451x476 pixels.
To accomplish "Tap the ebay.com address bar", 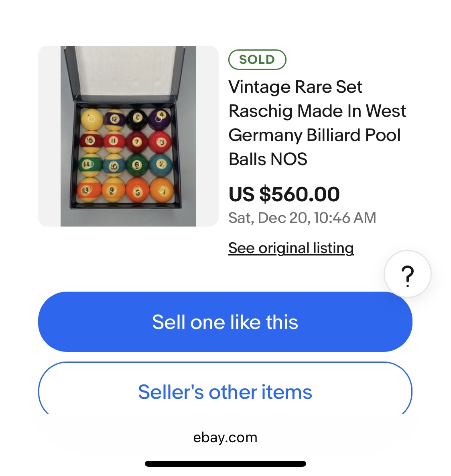I will 225,437.
